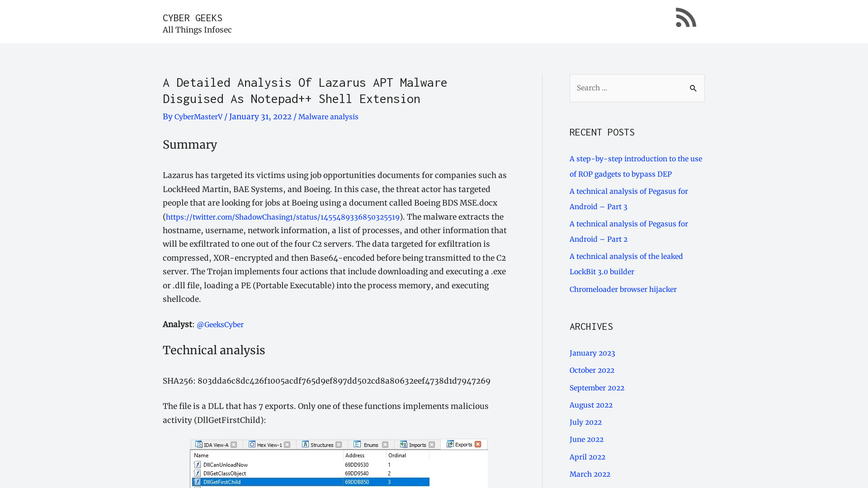Click the All Things Infosec tagline
The width and height of the screenshot is (868, 488).
pyautogui.click(x=197, y=30)
